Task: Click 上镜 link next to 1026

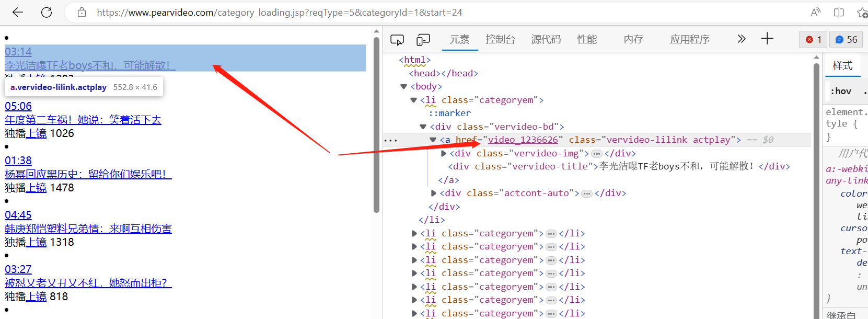Action: tap(36, 133)
